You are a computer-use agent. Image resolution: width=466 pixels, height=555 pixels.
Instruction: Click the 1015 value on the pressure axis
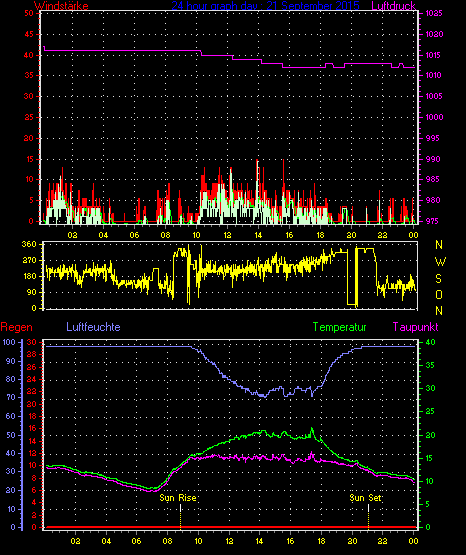tap(434, 55)
